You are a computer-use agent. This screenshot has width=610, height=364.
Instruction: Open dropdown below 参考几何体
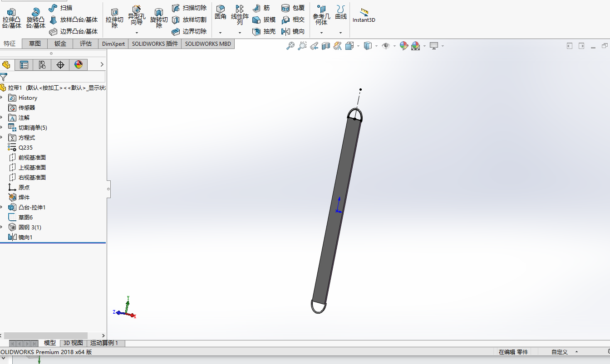tap(321, 33)
